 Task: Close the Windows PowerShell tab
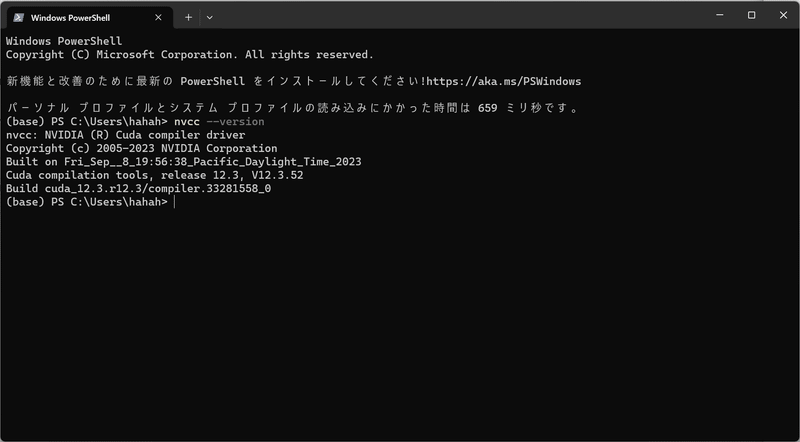(x=158, y=17)
